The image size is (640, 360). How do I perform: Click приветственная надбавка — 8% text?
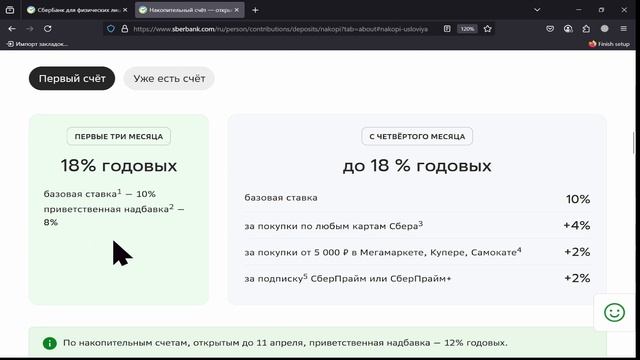coord(114,216)
